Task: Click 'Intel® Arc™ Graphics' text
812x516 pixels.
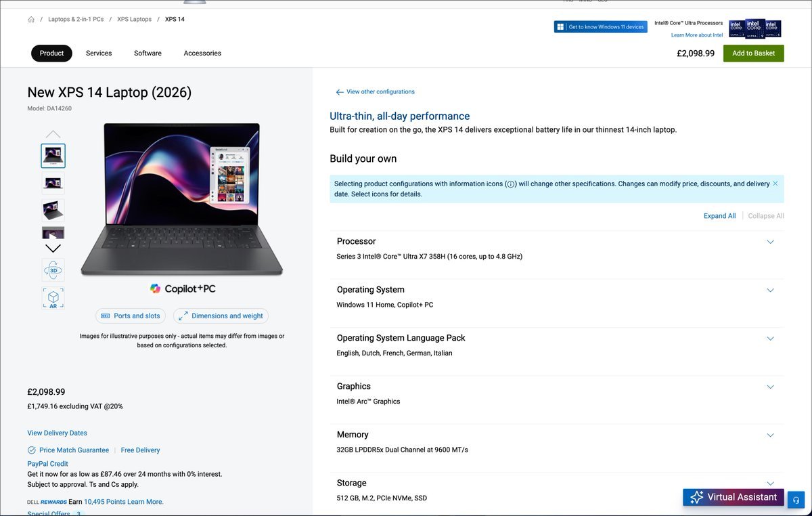Action: click(368, 402)
